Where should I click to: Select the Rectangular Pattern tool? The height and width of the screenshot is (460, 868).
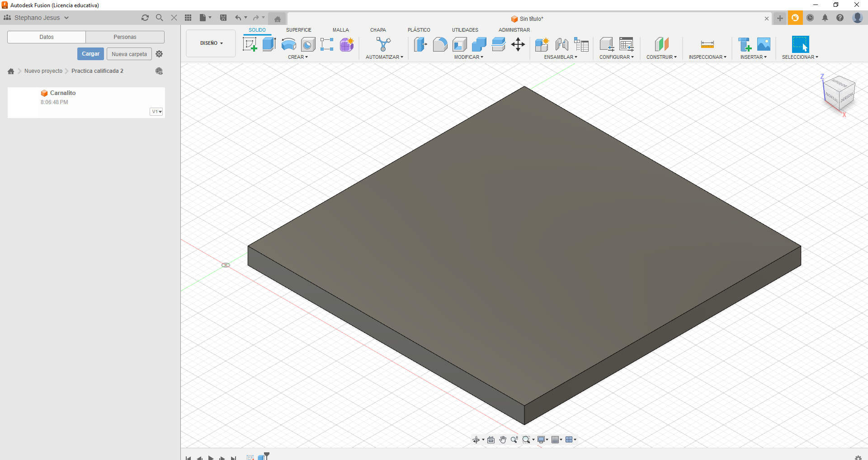(327, 44)
